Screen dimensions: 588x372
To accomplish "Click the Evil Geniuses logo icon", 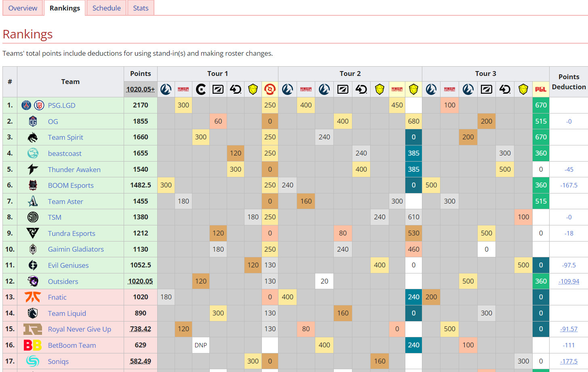I will (x=33, y=265).
